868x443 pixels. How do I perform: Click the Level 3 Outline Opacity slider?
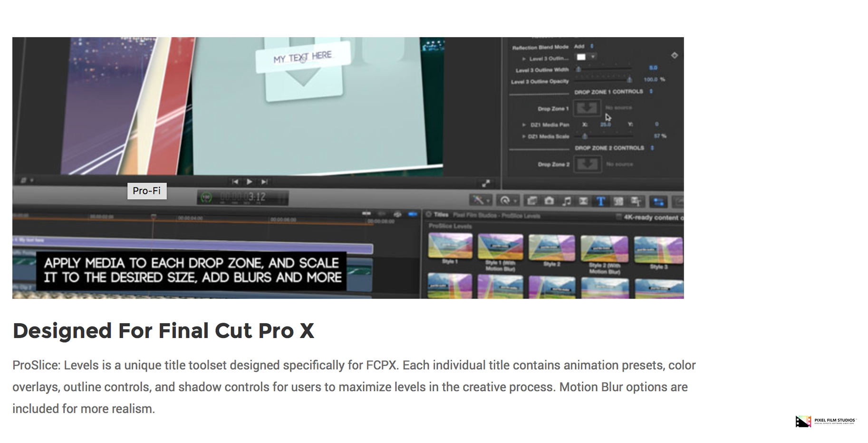click(x=604, y=80)
